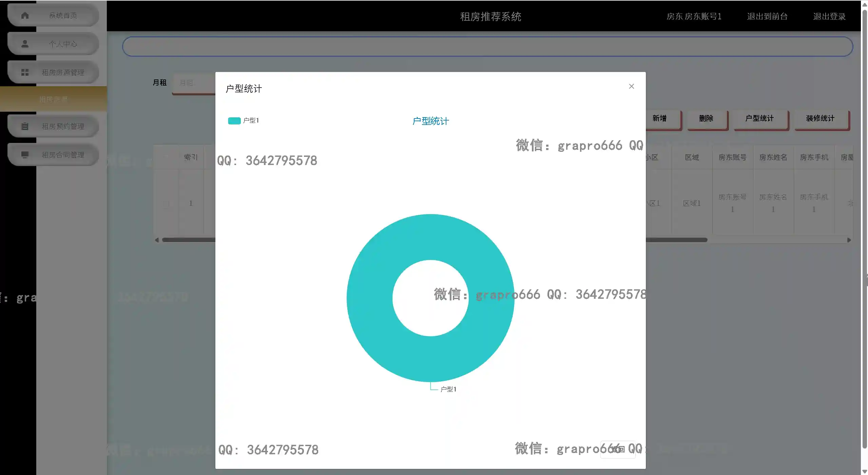Click the right arrow of table scrollbar
The height and width of the screenshot is (475, 868).
coord(849,240)
